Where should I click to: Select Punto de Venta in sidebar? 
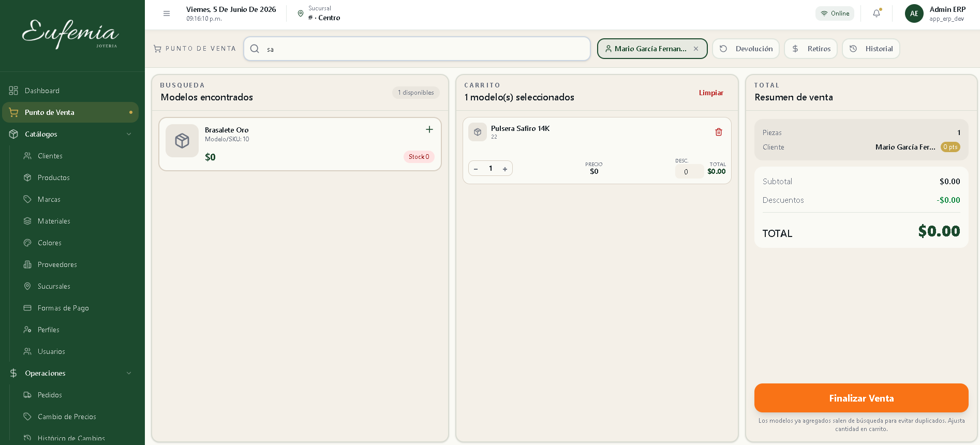[x=70, y=112]
